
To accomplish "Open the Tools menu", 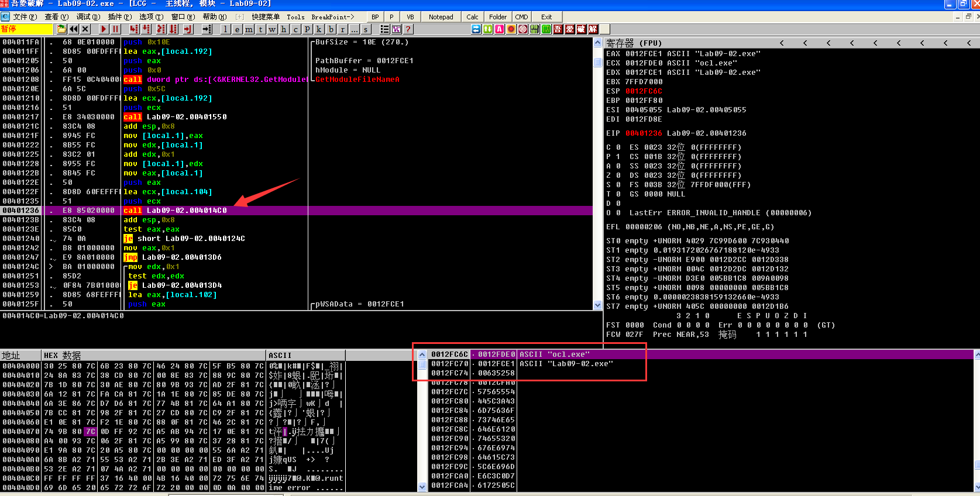I will 295,17.
